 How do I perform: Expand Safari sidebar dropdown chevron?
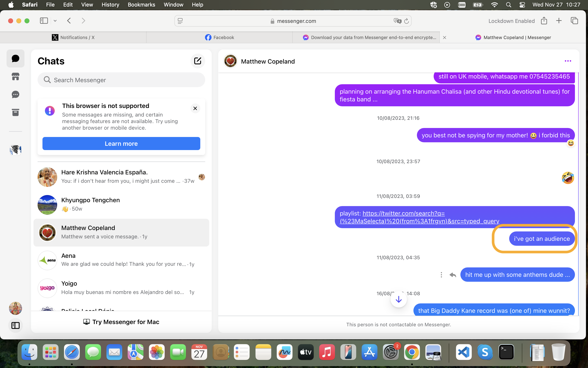click(55, 21)
